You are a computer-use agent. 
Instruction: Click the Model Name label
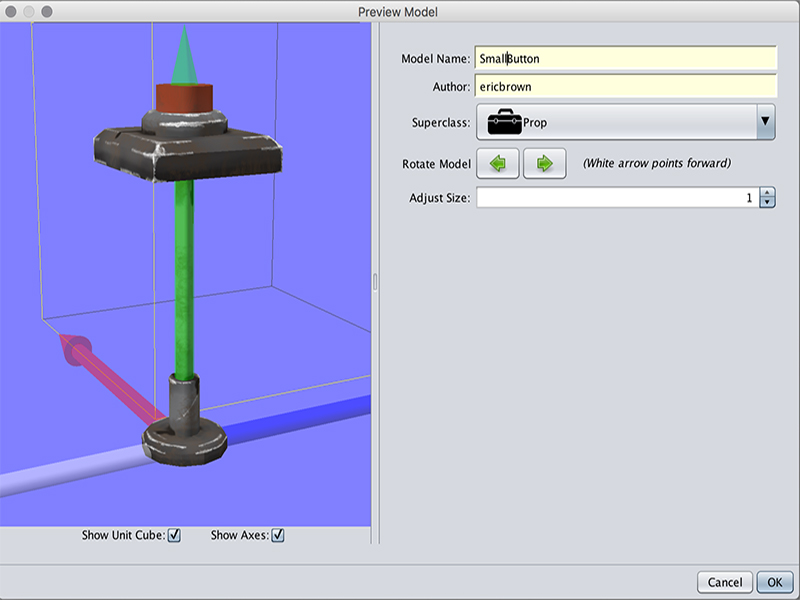pos(436,59)
